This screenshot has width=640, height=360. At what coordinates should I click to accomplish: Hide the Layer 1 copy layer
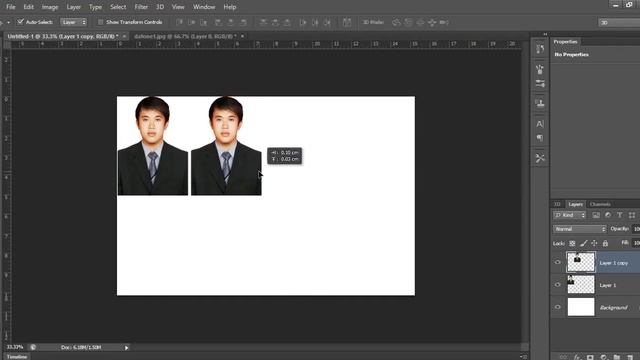click(x=558, y=262)
